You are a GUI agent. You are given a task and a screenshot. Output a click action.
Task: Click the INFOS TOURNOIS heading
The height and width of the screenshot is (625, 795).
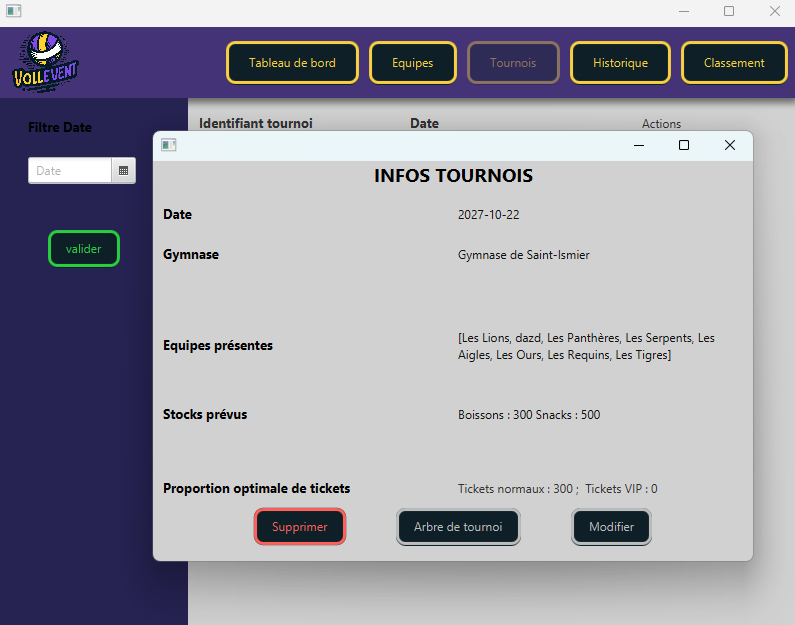[453, 176]
